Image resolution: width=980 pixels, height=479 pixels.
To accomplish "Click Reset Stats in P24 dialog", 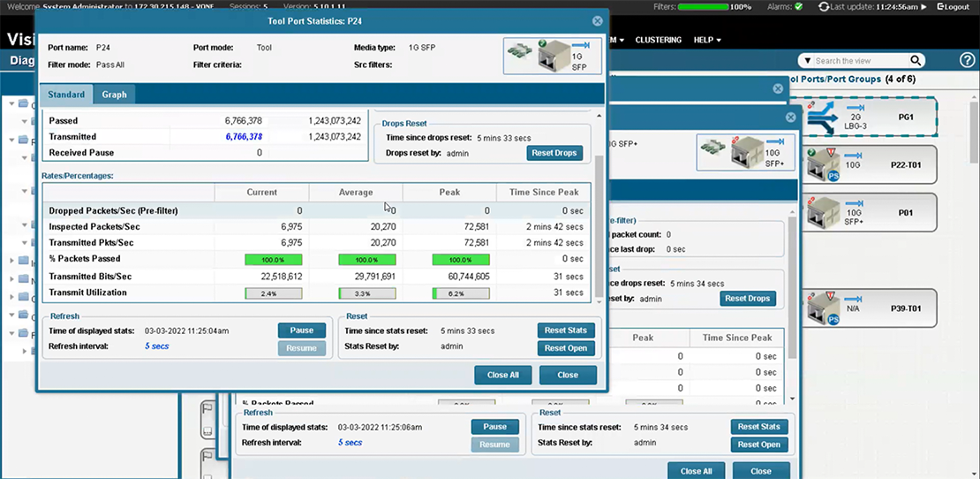I will pyautogui.click(x=566, y=331).
